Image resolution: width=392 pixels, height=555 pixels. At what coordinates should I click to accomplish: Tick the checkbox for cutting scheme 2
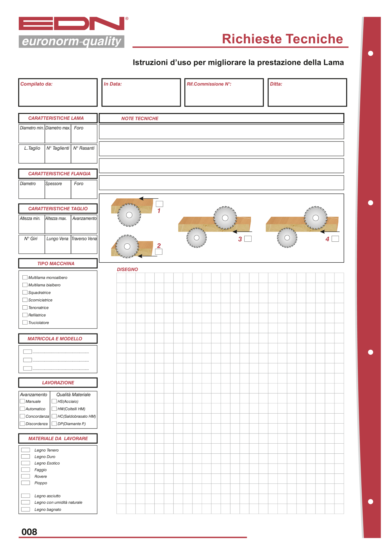159,252
